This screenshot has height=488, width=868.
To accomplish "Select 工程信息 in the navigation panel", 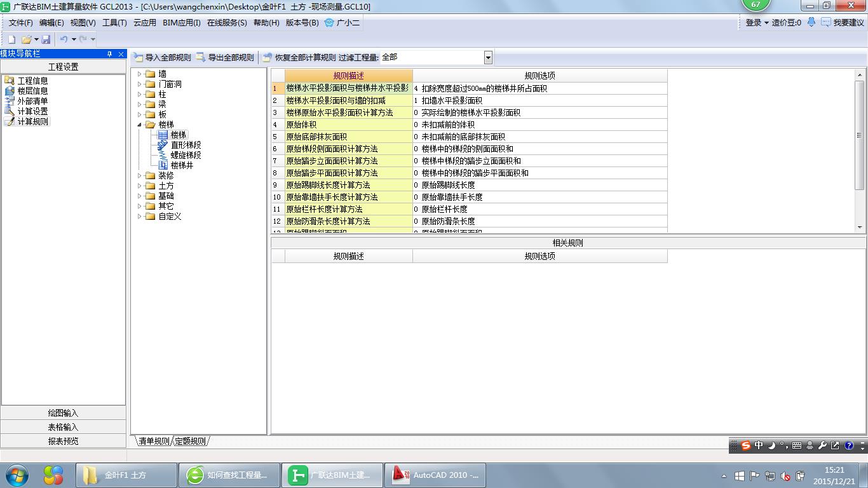I will click(x=26, y=81).
